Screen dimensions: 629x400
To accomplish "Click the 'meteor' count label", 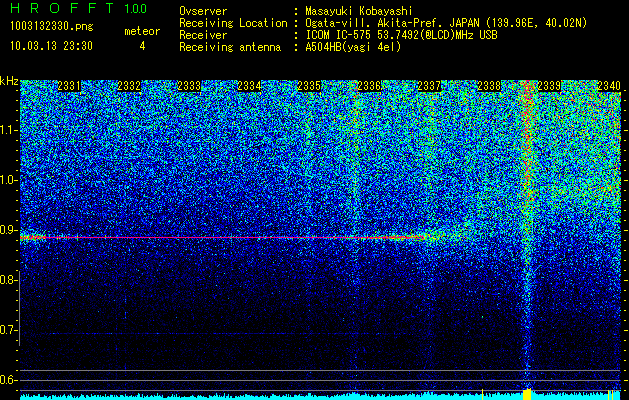I will (x=142, y=31).
